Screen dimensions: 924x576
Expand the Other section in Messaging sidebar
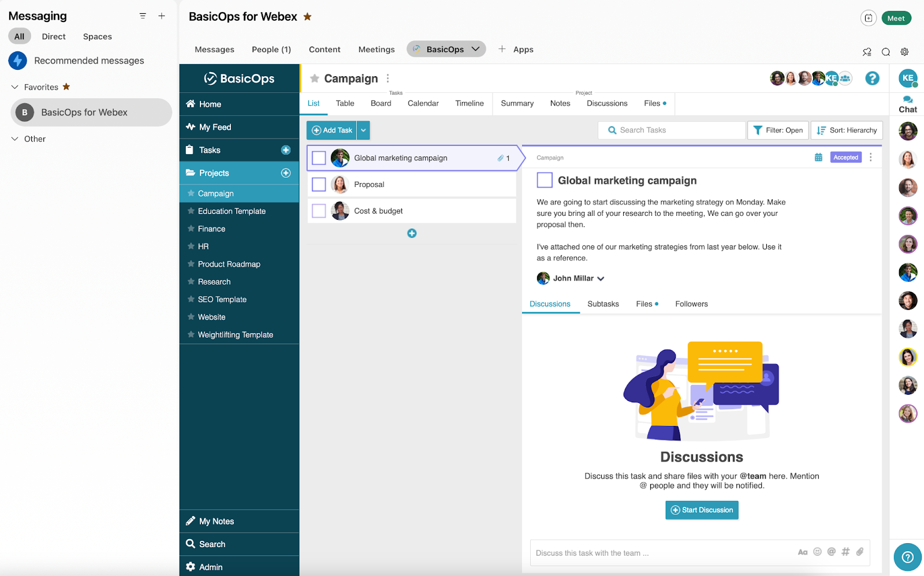pyautogui.click(x=14, y=139)
